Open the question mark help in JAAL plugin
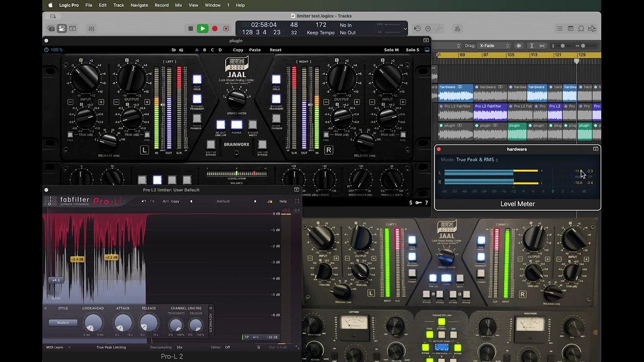 427,203
